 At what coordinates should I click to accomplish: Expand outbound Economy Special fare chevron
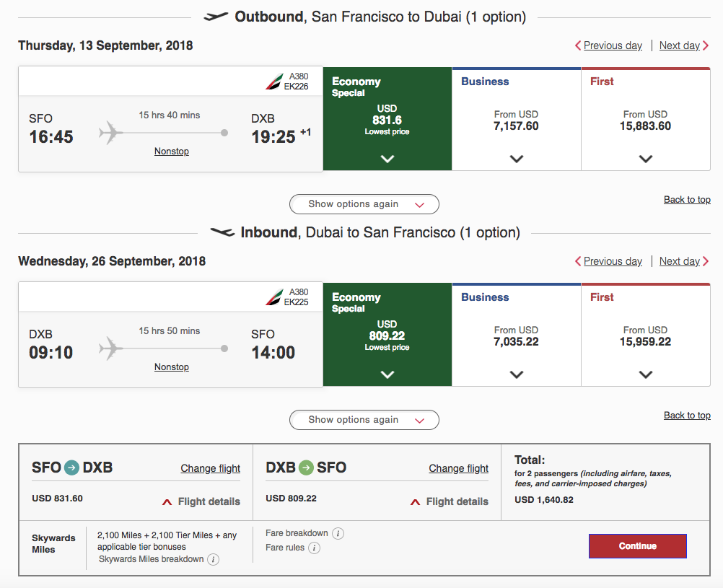coord(387,159)
